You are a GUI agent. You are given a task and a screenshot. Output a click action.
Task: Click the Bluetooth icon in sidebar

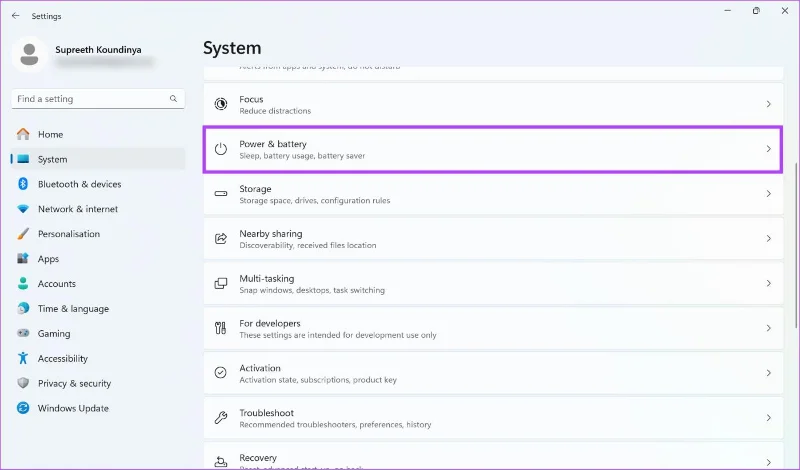click(x=23, y=184)
